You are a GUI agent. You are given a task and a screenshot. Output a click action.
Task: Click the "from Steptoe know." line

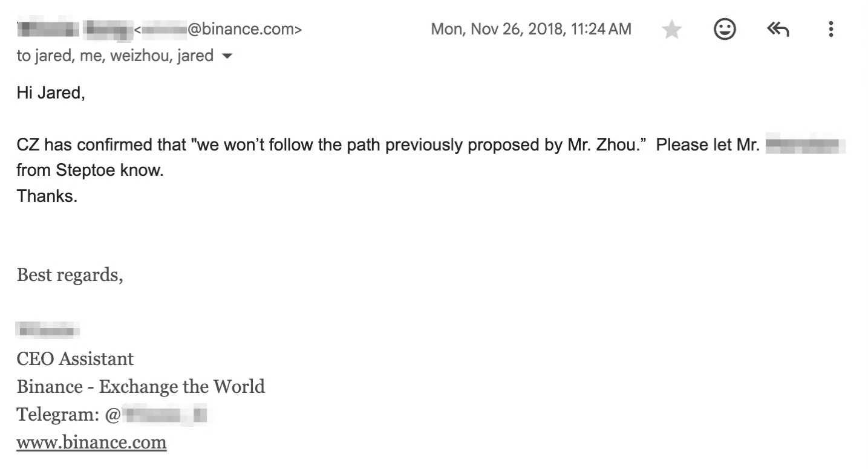90,170
